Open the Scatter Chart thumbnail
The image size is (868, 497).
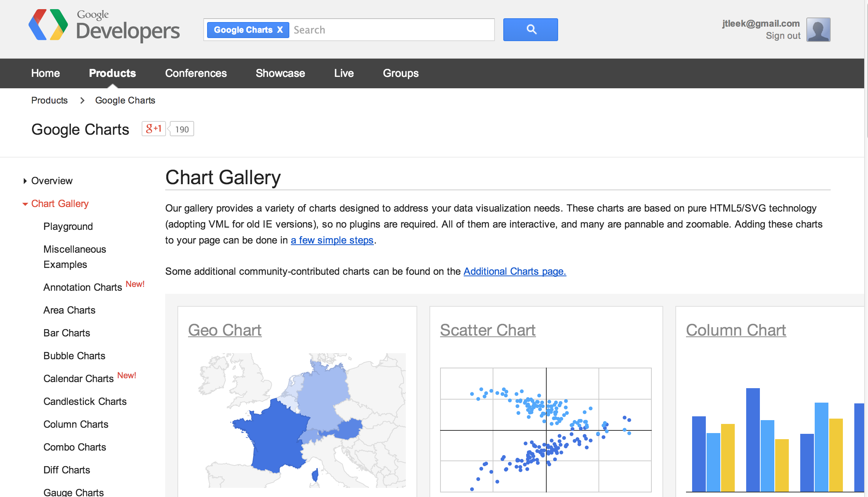click(x=488, y=330)
